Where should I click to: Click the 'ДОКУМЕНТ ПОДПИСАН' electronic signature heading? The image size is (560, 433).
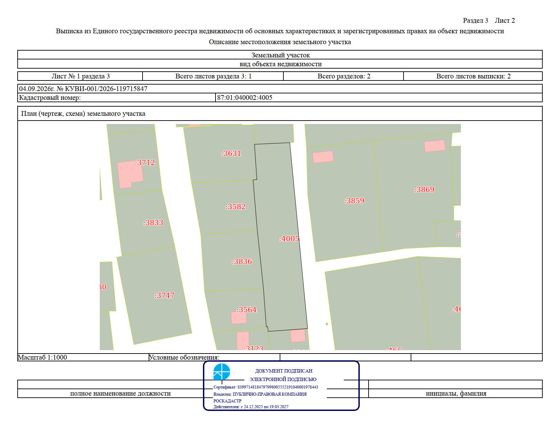(x=284, y=371)
